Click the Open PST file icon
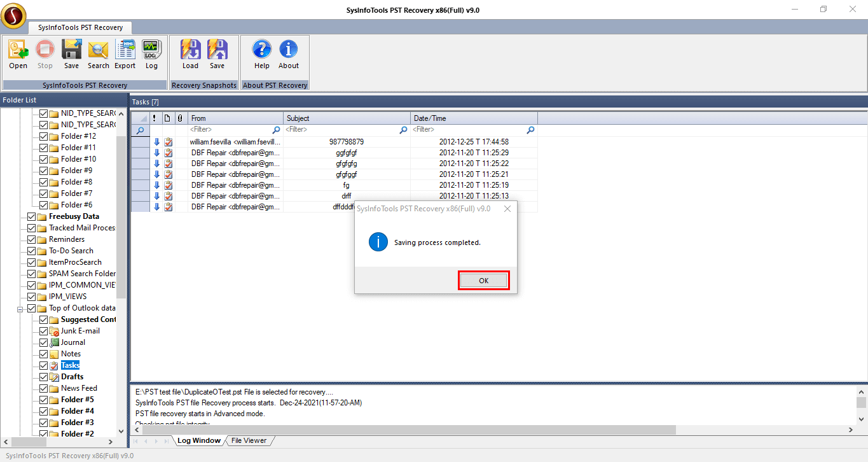Image resolution: width=868 pixels, height=462 pixels. 18,50
